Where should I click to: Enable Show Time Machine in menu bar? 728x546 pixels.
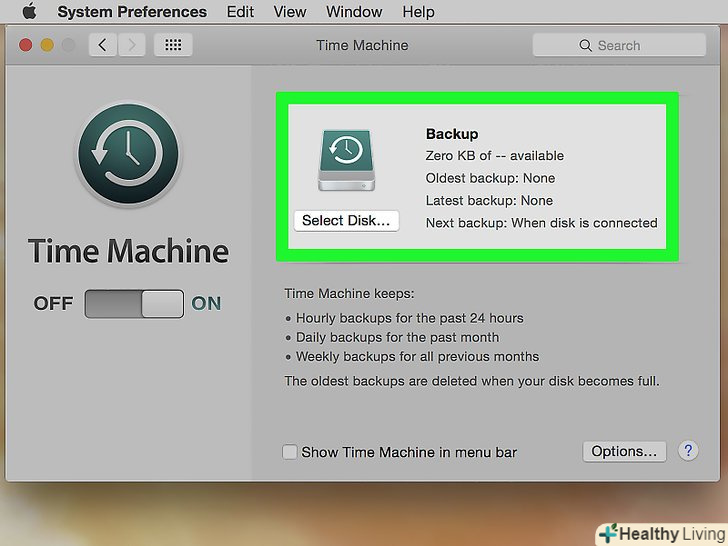pyautogui.click(x=289, y=452)
